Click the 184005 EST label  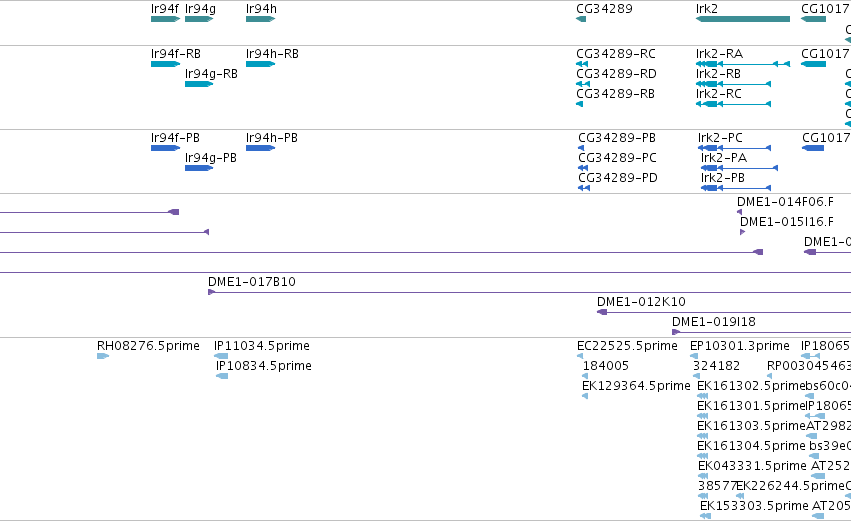click(606, 366)
